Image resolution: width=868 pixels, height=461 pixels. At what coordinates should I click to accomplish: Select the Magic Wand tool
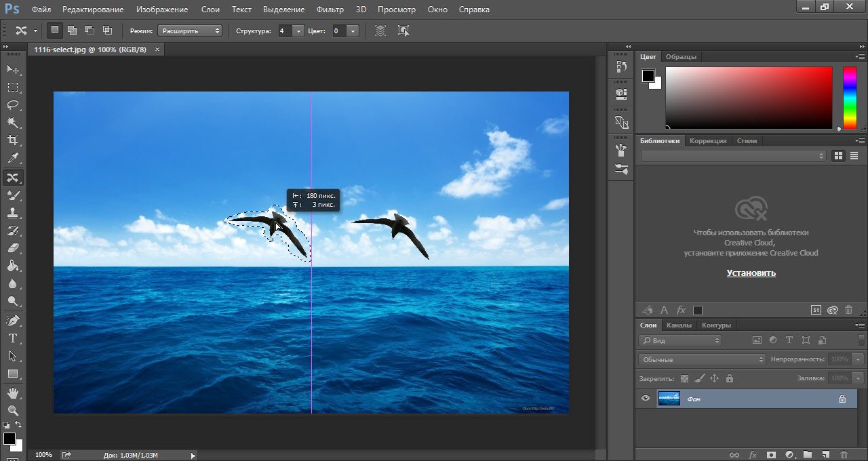coord(13,123)
